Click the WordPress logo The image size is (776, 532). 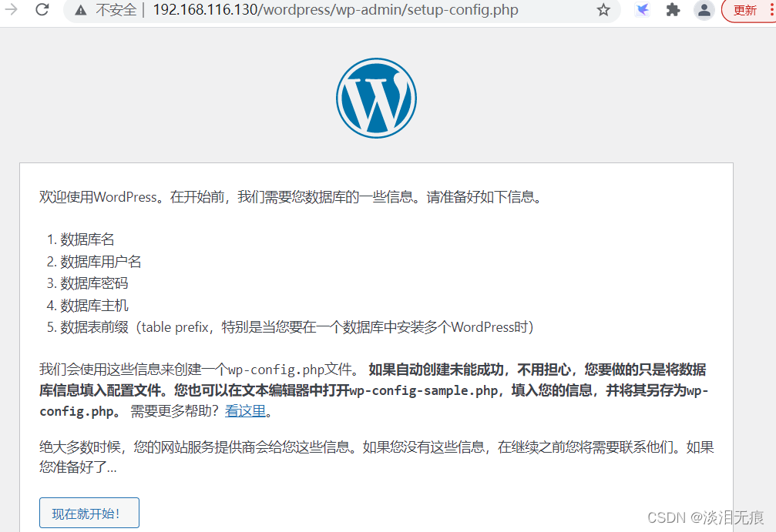[376, 98]
